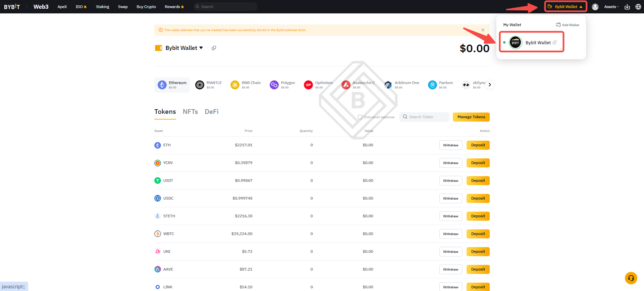Deposit ETH

tap(478, 145)
